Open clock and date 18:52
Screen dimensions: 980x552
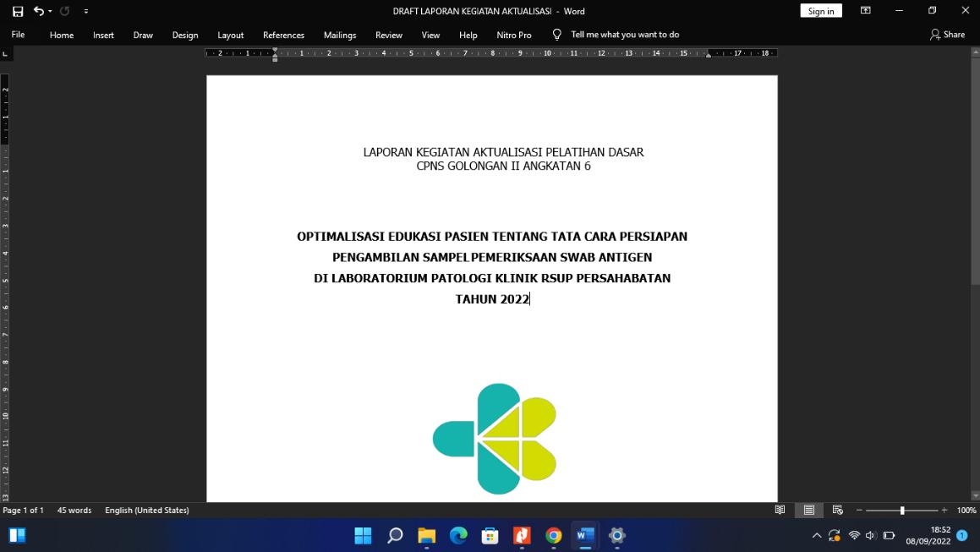click(928, 536)
